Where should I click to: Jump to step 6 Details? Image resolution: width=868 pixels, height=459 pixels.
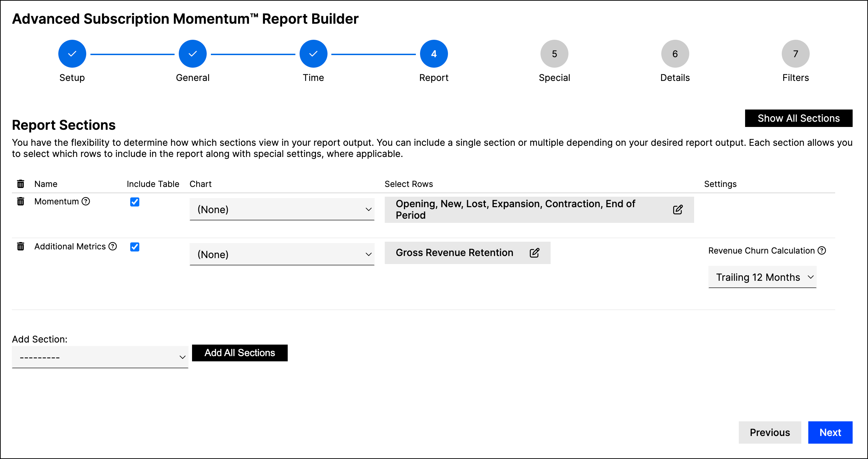pyautogui.click(x=675, y=54)
